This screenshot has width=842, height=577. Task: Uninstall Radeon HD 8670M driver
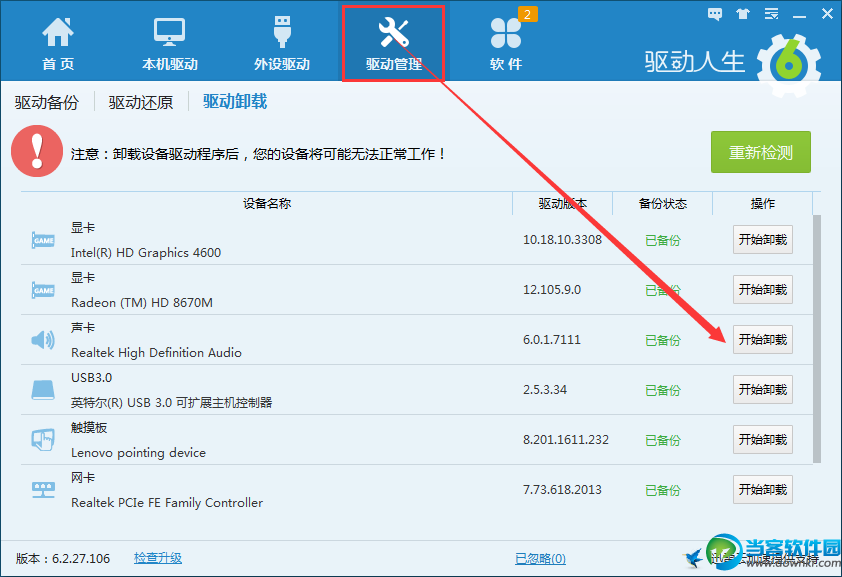tap(763, 289)
